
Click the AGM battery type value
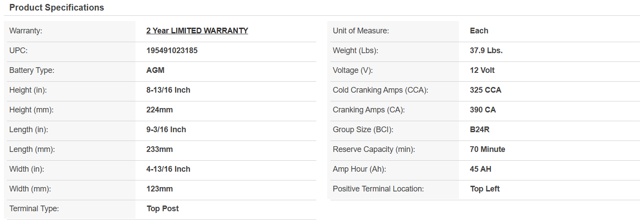[155, 70]
